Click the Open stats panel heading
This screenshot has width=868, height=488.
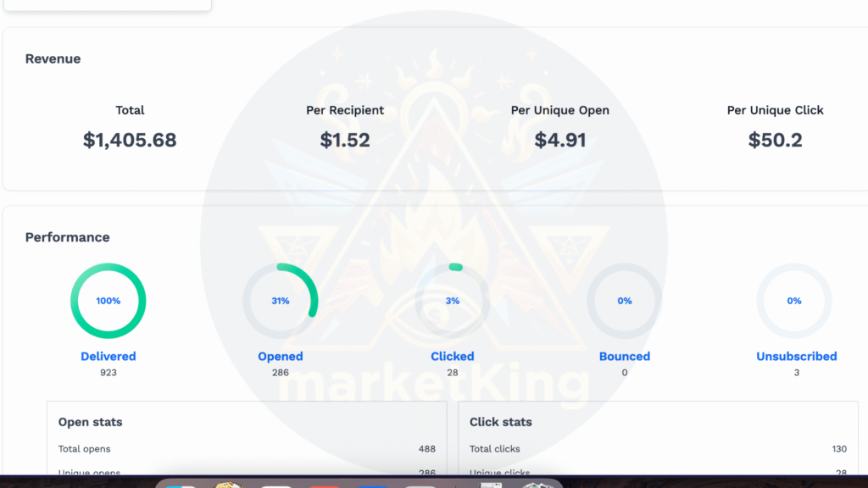click(x=90, y=422)
